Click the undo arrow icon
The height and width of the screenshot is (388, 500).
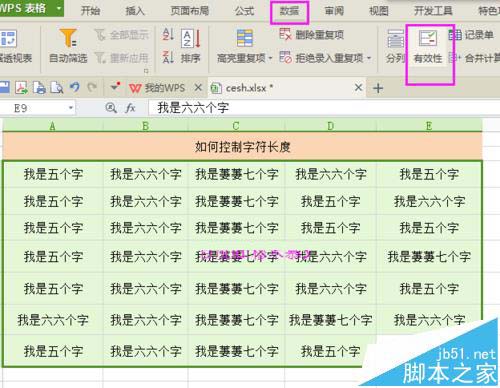pos(75,87)
